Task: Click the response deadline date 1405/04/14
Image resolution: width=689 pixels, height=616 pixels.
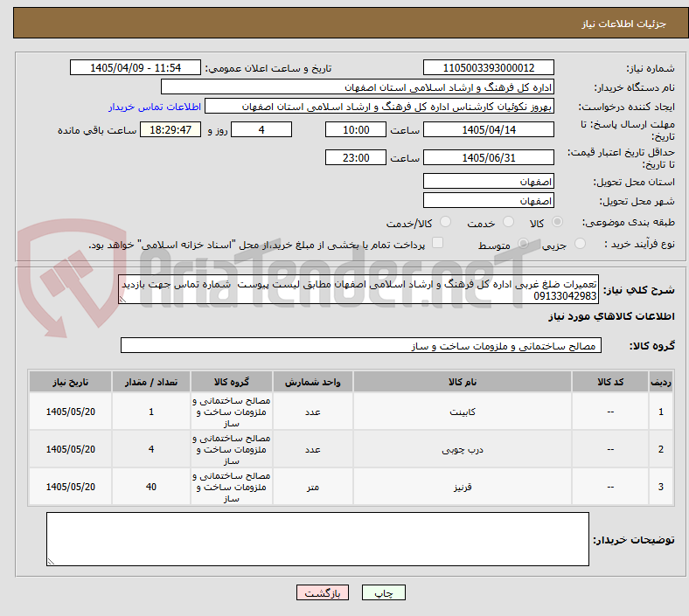Action: pyautogui.click(x=488, y=129)
